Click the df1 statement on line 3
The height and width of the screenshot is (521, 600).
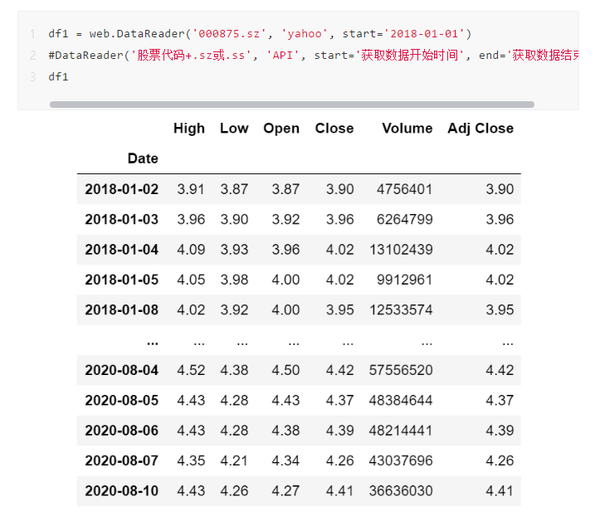[x=58, y=77]
